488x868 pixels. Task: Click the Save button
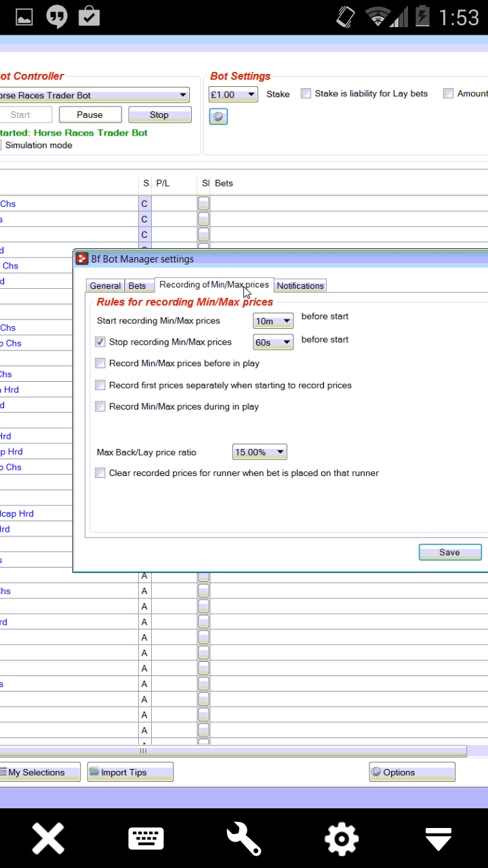click(x=450, y=552)
